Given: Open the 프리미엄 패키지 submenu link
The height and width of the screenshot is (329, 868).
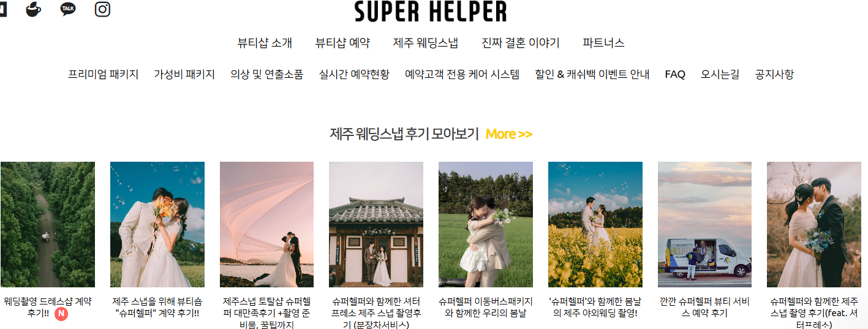Looking at the screenshot, I should pos(104,75).
